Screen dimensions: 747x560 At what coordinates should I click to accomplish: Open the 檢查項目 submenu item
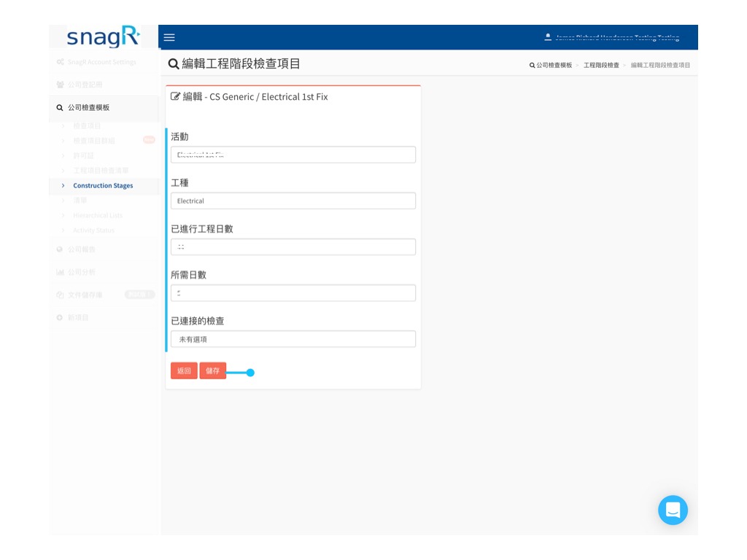click(87, 125)
